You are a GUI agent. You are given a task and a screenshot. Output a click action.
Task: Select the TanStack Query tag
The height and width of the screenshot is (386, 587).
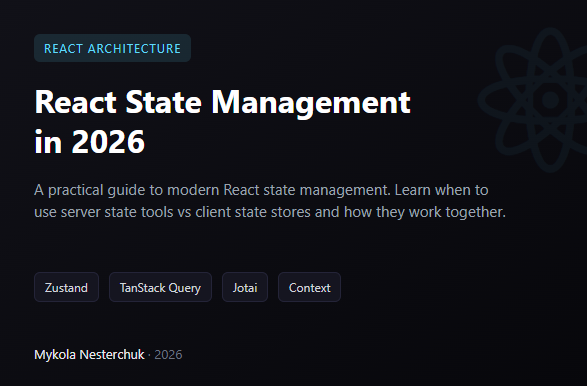click(x=160, y=287)
